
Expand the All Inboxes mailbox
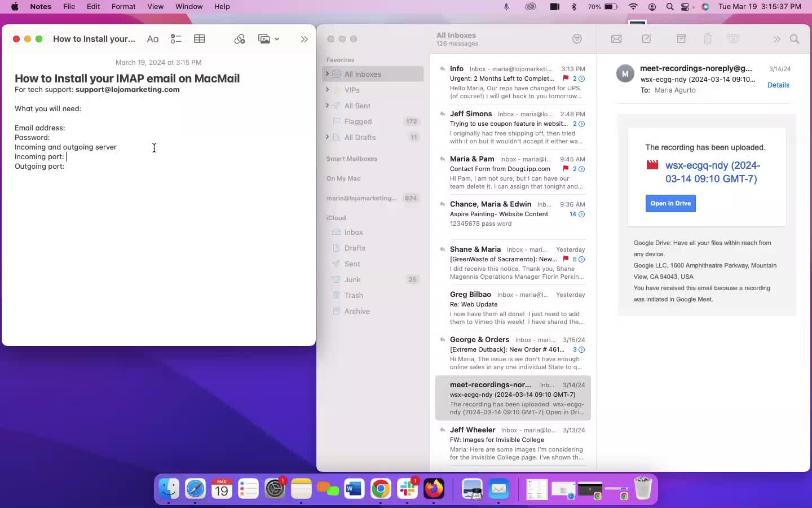tap(327, 74)
